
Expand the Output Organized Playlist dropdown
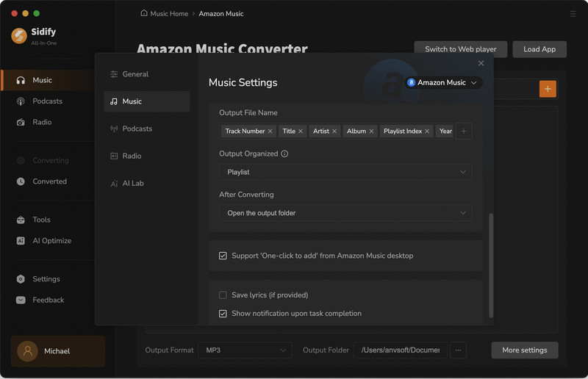[345, 172]
